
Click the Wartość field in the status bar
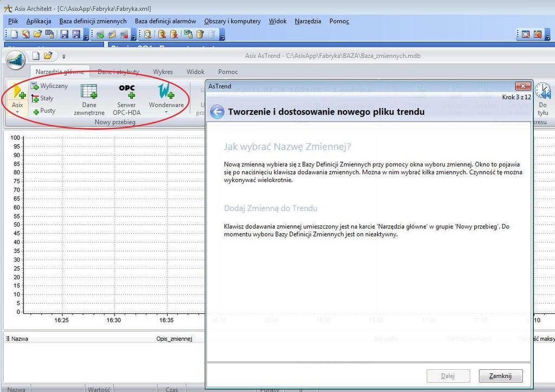tap(99, 389)
